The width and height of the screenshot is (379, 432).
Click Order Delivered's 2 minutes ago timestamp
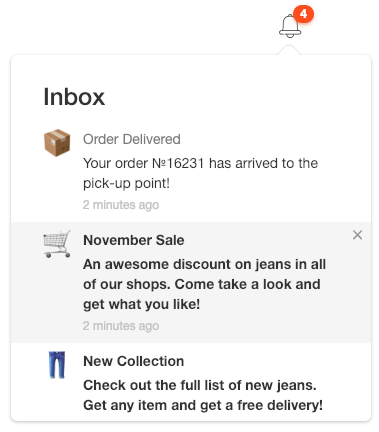121,205
